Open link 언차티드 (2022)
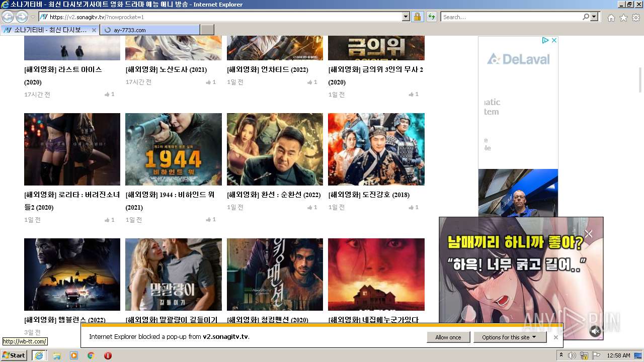 [268, 69]
